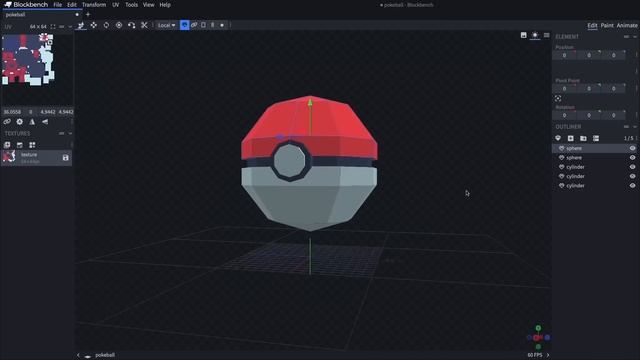Open the Edit menu in menu bar

72,5
